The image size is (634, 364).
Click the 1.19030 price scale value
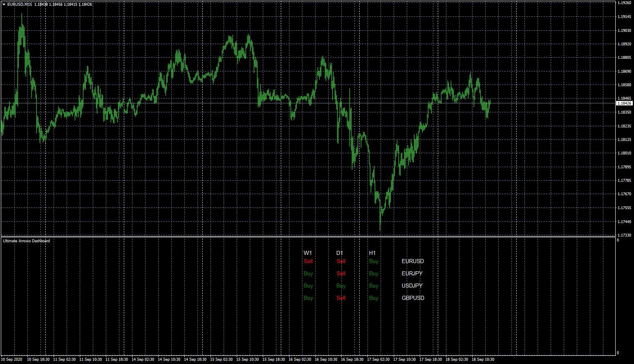click(624, 31)
